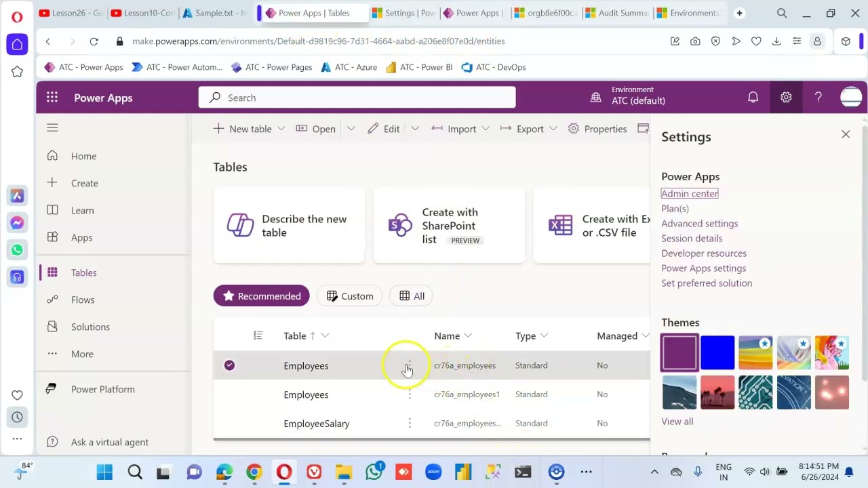The height and width of the screenshot is (488, 868).
Task: Click the Search input field
Action: tap(357, 98)
